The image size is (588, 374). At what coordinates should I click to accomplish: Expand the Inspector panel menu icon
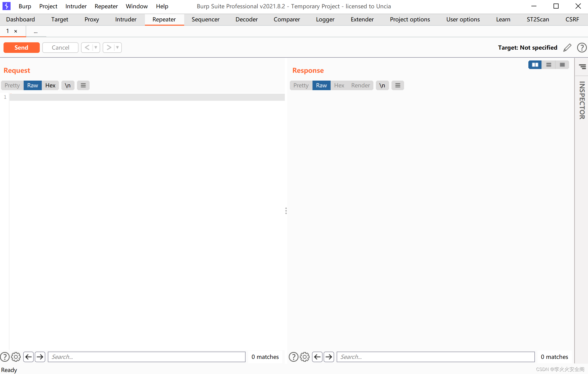click(582, 67)
